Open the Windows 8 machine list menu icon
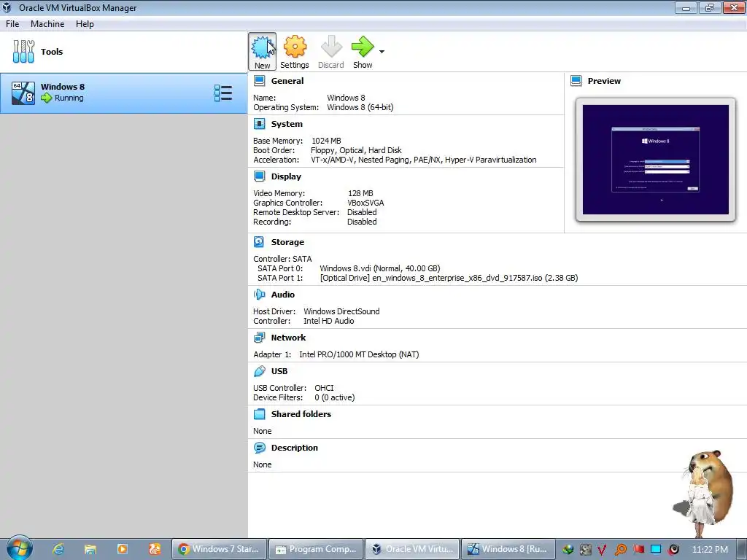Viewport: 747px width, 560px height. (x=223, y=93)
